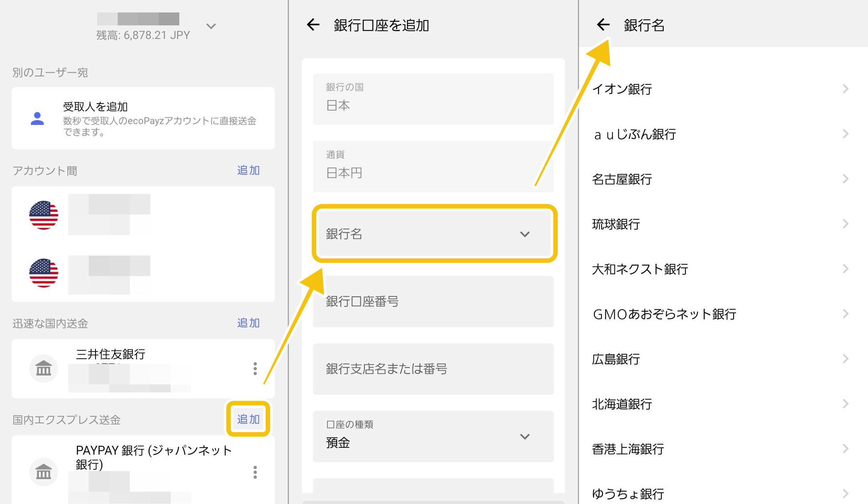Click the bank icon for PAYPAY 銀行
The height and width of the screenshot is (504, 868).
click(44, 472)
